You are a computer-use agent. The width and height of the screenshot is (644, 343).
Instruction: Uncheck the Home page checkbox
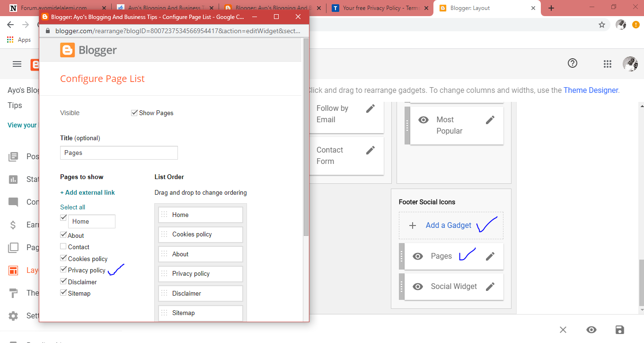click(63, 217)
